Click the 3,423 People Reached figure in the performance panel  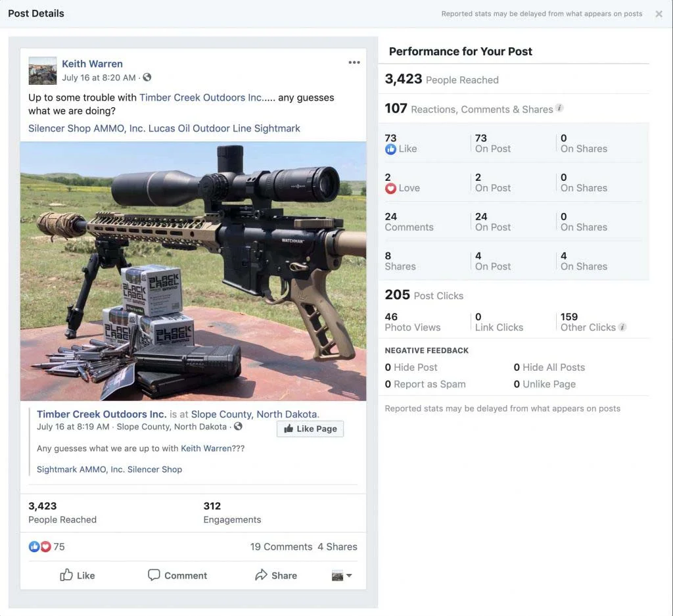point(442,79)
